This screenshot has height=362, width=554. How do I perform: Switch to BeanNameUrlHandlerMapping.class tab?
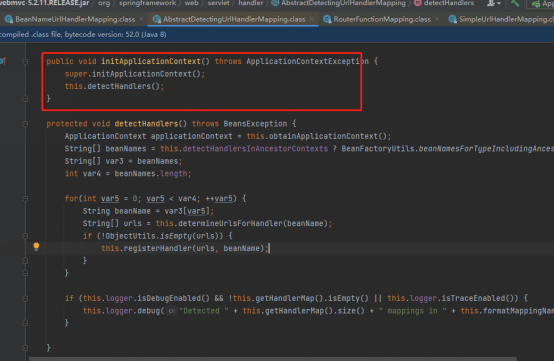[x=75, y=19]
